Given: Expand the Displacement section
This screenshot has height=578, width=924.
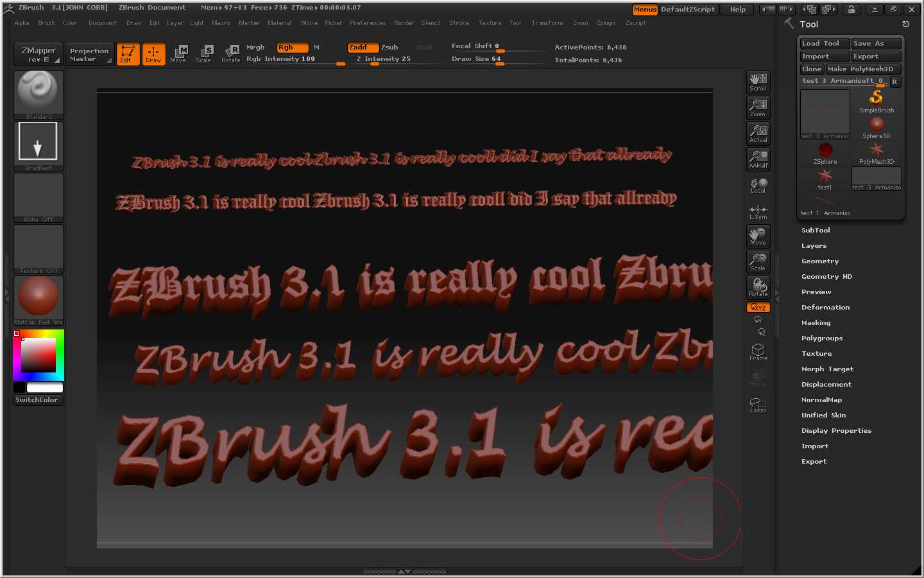Looking at the screenshot, I should [826, 385].
